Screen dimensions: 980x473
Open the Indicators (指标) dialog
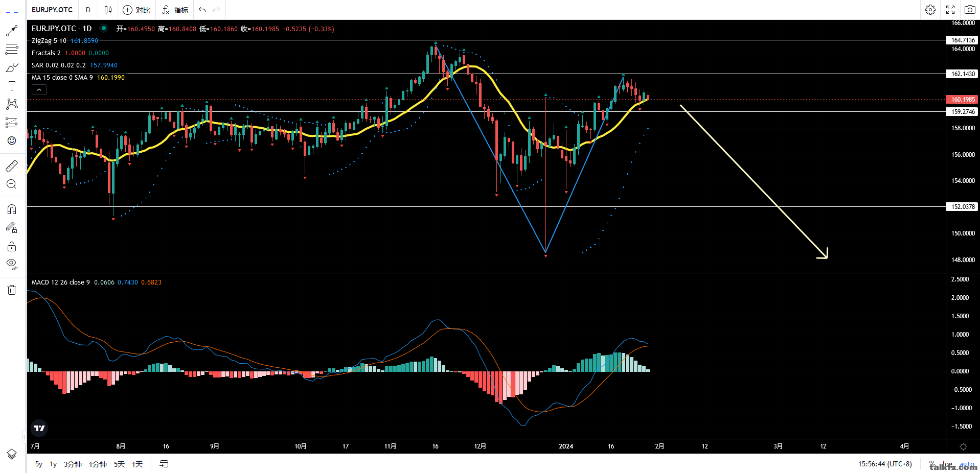[175, 10]
